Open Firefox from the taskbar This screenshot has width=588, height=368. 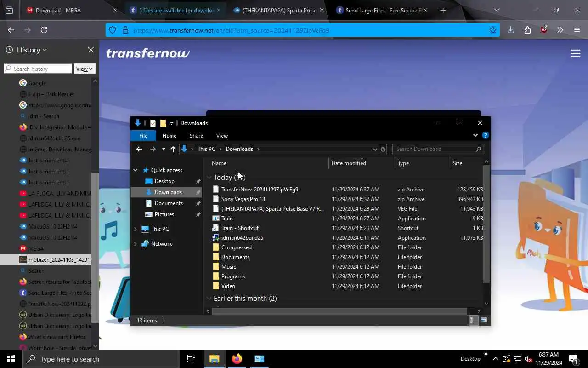[237, 359]
